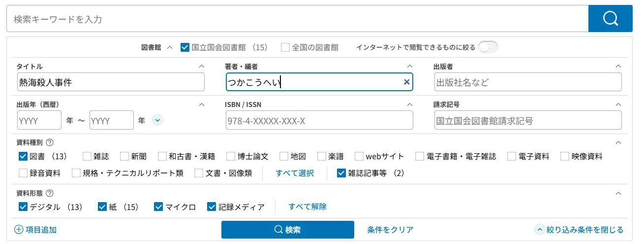Click すべて選択 link
The image size is (644, 244).
295,173
